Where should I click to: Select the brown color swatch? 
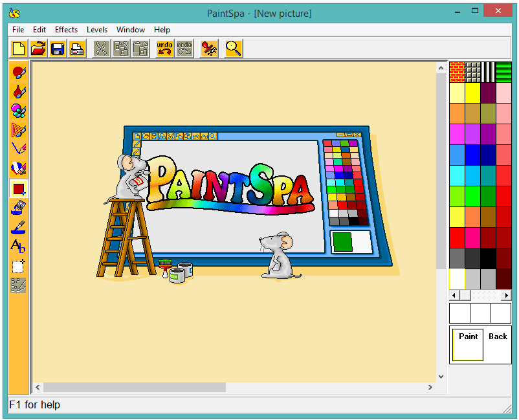pyautogui.click(x=488, y=217)
